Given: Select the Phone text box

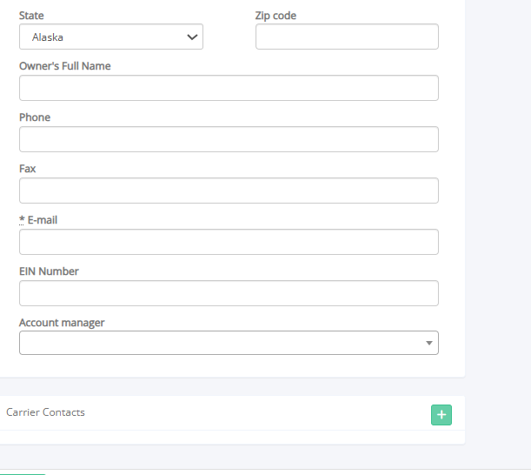Looking at the screenshot, I should (229, 139).
